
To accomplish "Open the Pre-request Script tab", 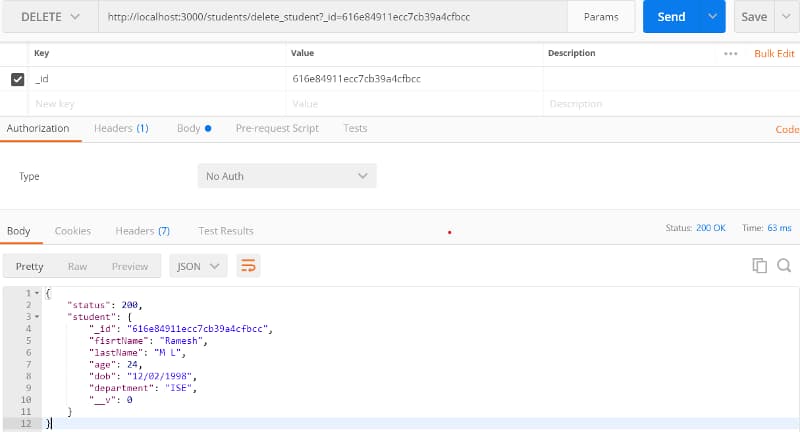I will coord(277,128).
